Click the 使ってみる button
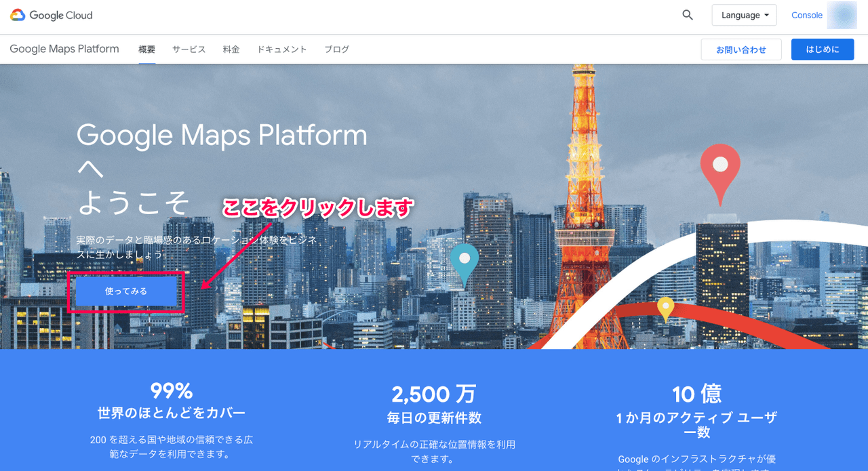 coord(126,291)
